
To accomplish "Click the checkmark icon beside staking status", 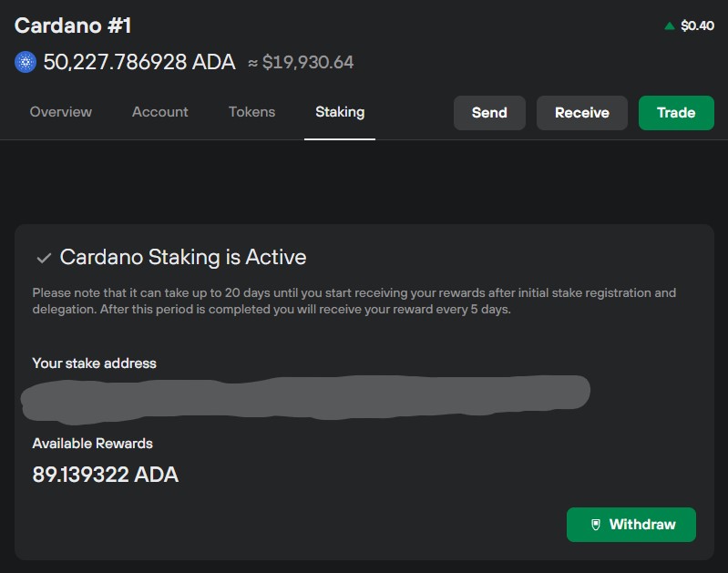I will [43, 258].
